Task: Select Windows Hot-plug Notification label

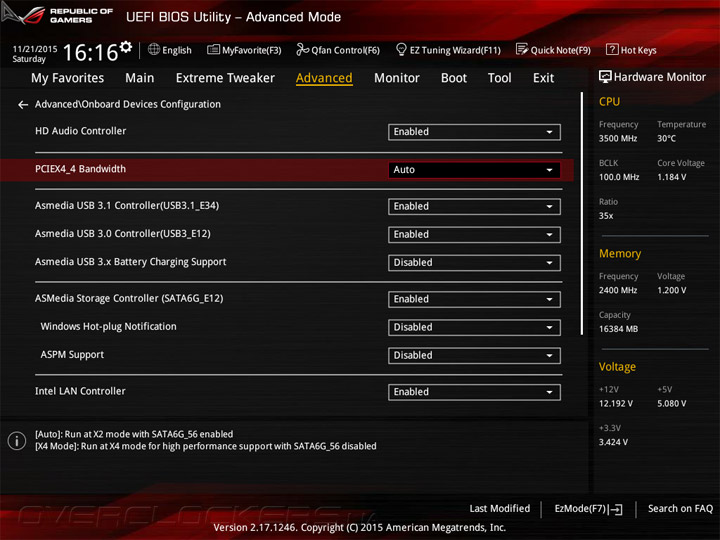Action: (108, 326)
